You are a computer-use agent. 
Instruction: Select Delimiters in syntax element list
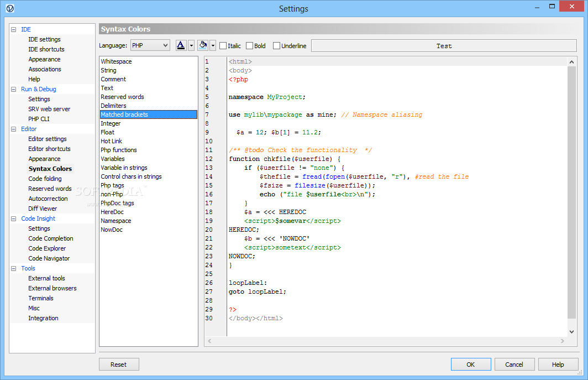113,106
